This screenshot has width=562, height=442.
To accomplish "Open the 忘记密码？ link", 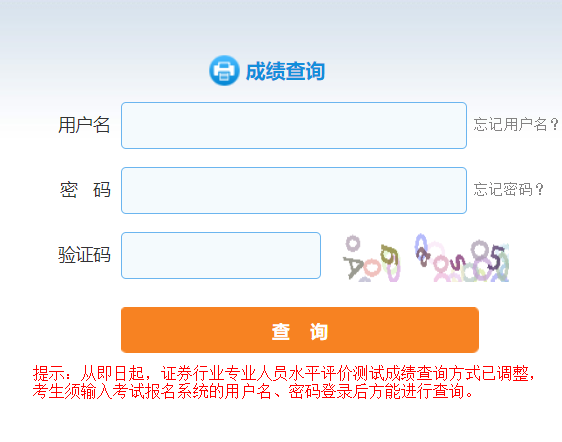I will pyautogui.click(x=508, y=189).
